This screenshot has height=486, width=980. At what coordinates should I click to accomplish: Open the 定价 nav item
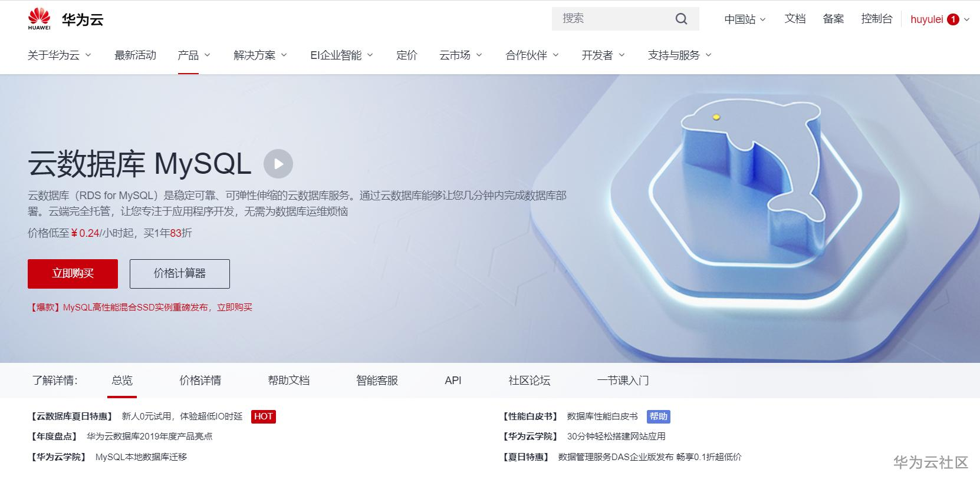pyautogui.click(x=407, y=55)
